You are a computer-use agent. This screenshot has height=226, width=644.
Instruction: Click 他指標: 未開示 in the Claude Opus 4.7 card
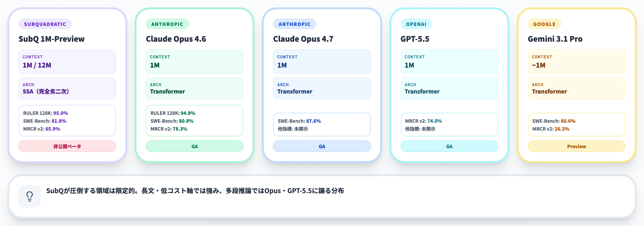[293, 129]
